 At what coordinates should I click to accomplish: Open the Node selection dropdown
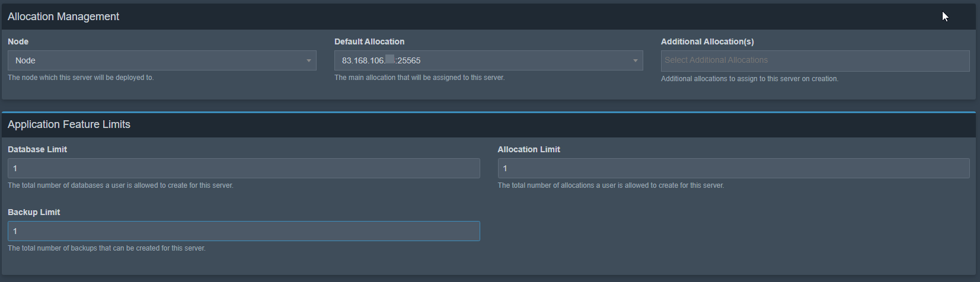click(161, 60)
